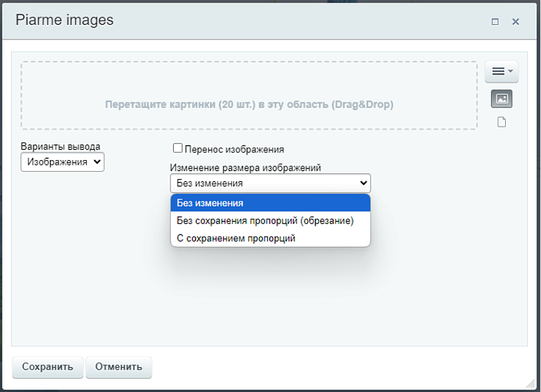Enable the Перенос изображения checkbox
This screenshot has width=541, height=392.
(178, 148)
